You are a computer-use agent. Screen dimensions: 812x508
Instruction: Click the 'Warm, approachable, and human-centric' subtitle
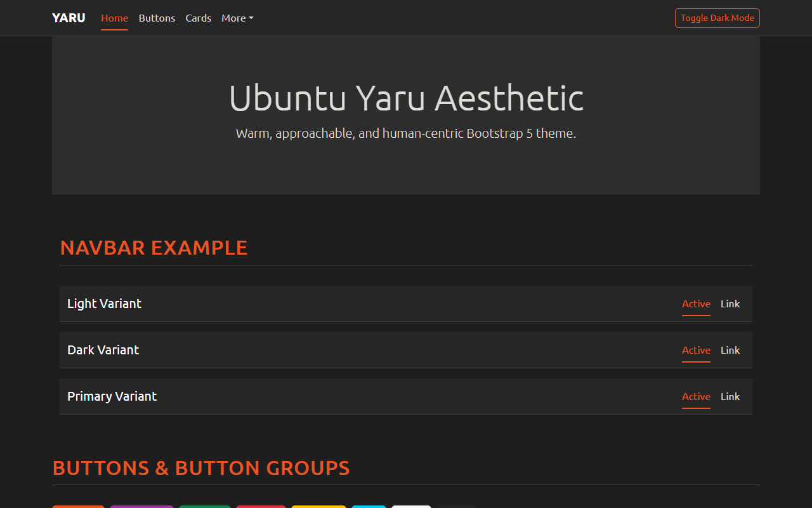(x=406, y=134)
